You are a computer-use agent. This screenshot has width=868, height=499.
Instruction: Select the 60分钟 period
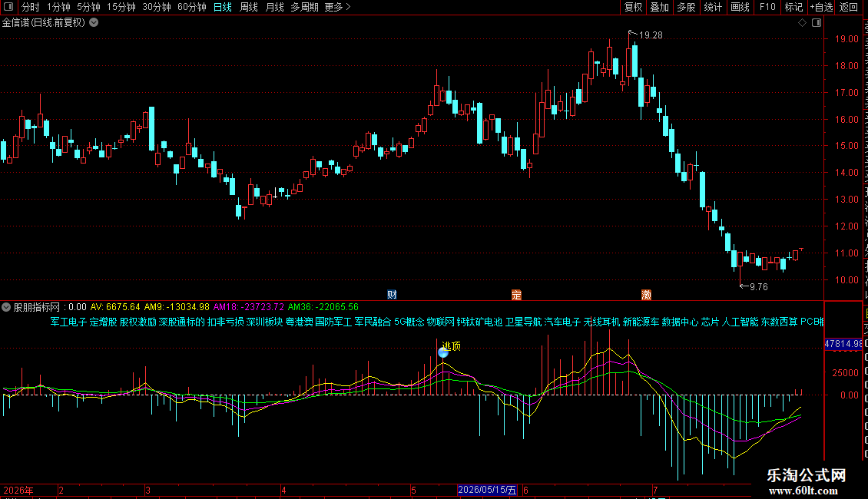[192, 7]
